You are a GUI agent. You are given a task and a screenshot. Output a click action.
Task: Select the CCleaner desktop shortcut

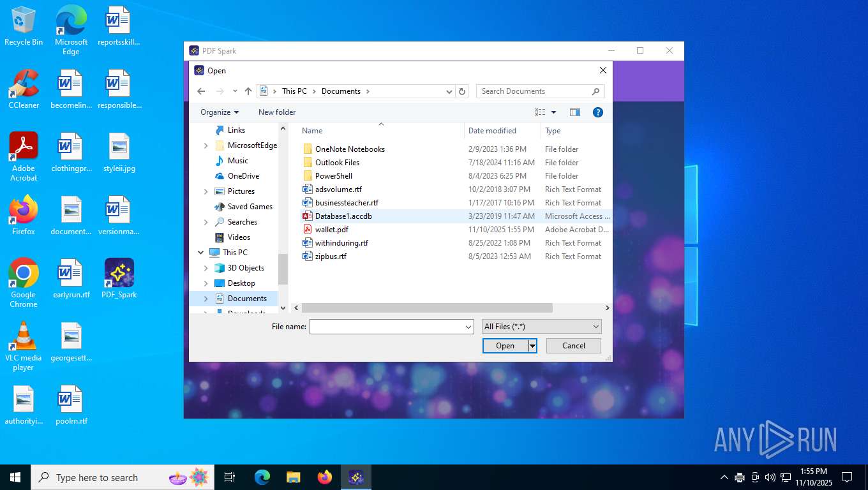(24, 89)
